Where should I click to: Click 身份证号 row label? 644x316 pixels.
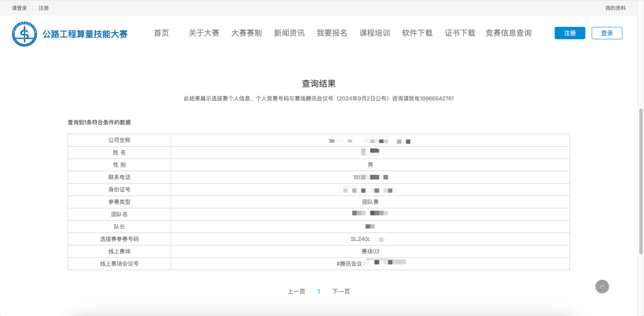click(119, 190)
